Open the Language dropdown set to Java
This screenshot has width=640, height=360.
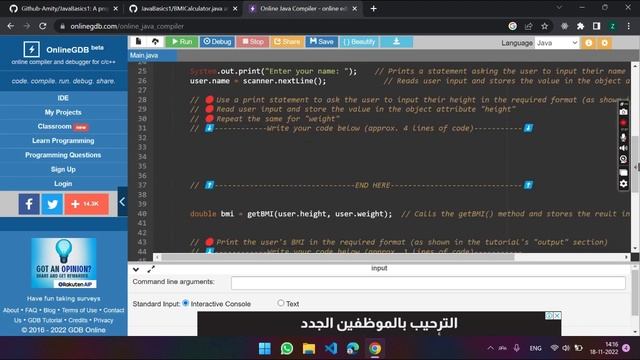(x=557, y=43)
